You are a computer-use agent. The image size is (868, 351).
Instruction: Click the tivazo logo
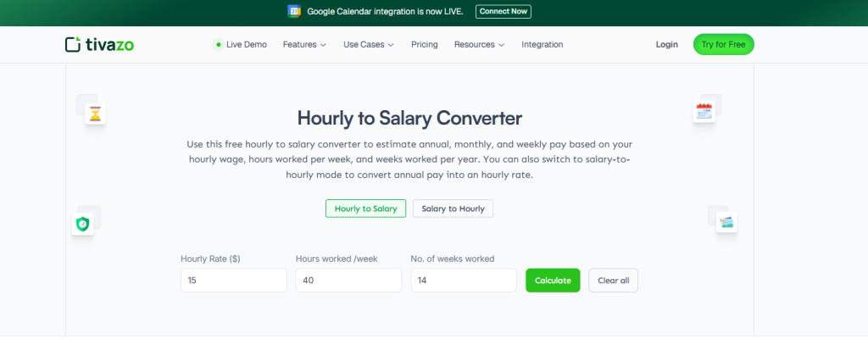click(x=99, y=44)
